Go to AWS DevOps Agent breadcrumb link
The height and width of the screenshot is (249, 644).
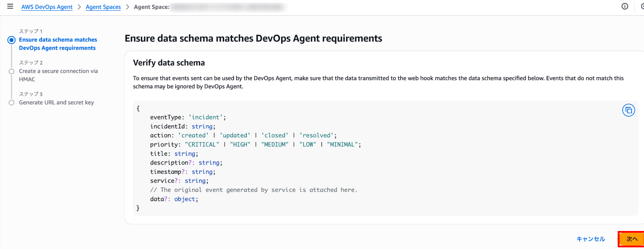tap(47, 7)
